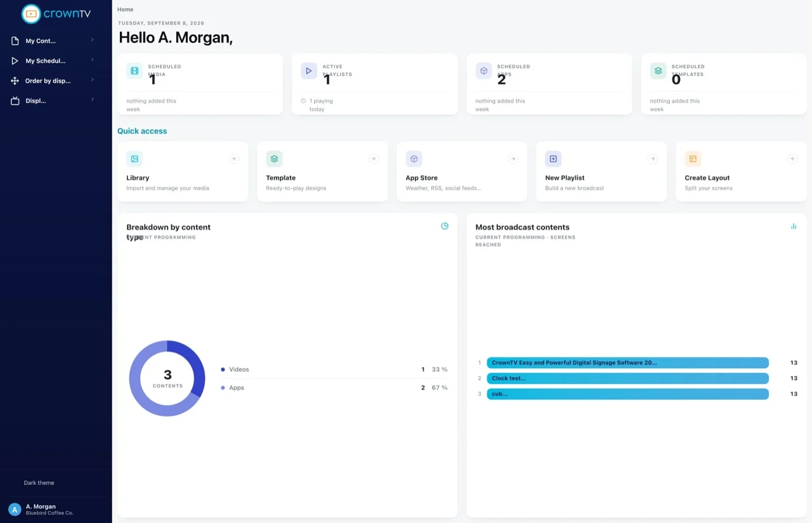This screenshot has width=812, height=523.
Task: Click the Create Layout grid icon
Action: 693,158
